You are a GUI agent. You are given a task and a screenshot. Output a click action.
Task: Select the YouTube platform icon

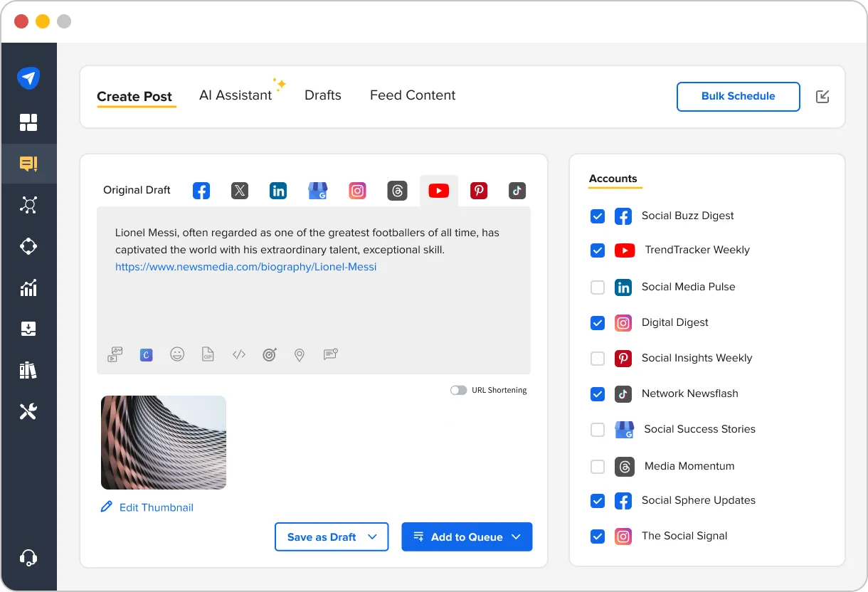coord(439,190)
